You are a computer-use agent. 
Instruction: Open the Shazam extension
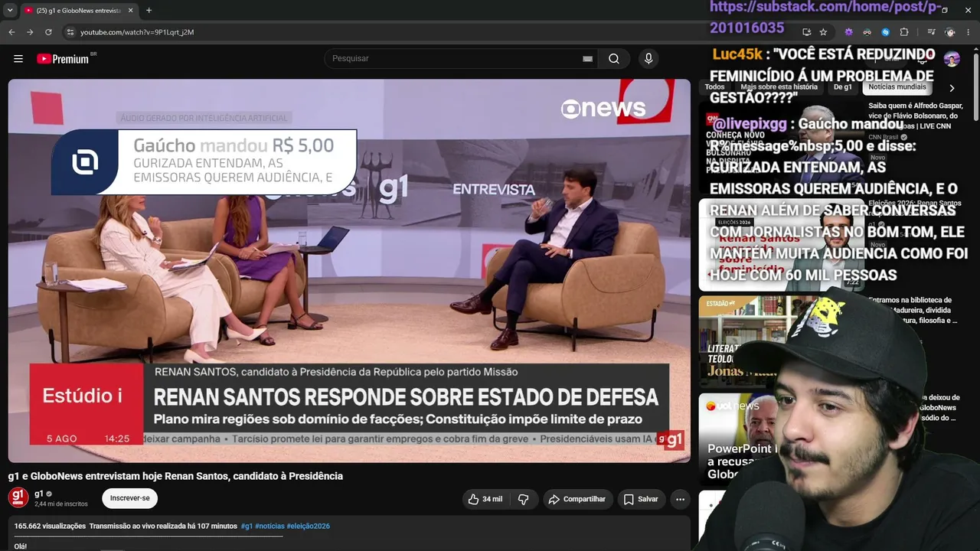pos(885,32)
